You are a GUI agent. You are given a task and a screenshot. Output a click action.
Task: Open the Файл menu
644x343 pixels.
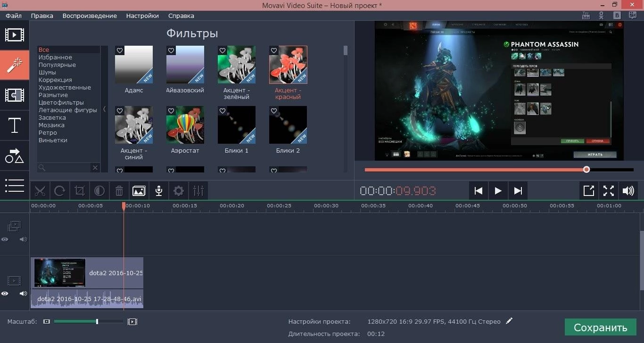(x=14, y=16)
